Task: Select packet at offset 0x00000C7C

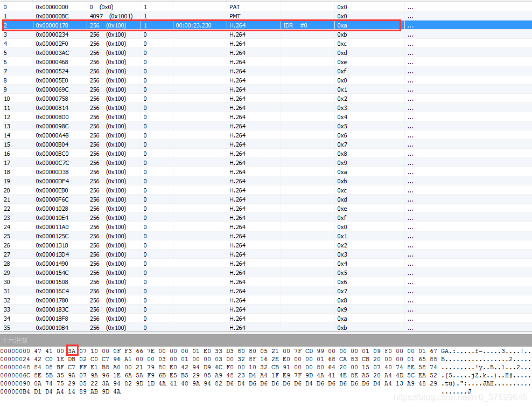Action: [x=266, y=163]
